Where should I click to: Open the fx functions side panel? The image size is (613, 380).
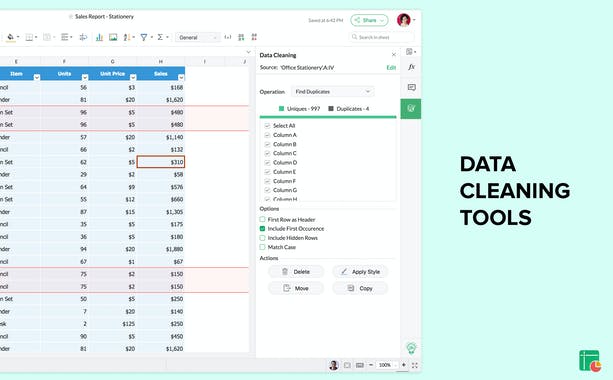(x=411, y=67)
